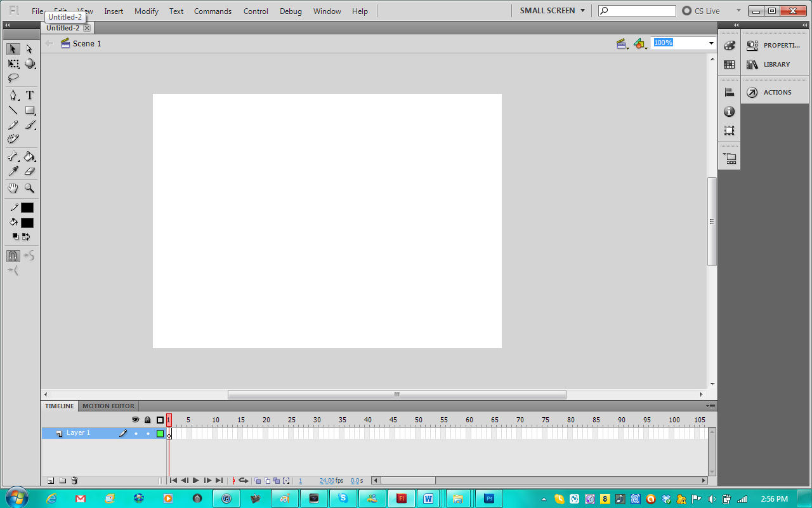812x508 pixels.
Task: Toggle show/hide all layers eye icon
Action: 135,420
